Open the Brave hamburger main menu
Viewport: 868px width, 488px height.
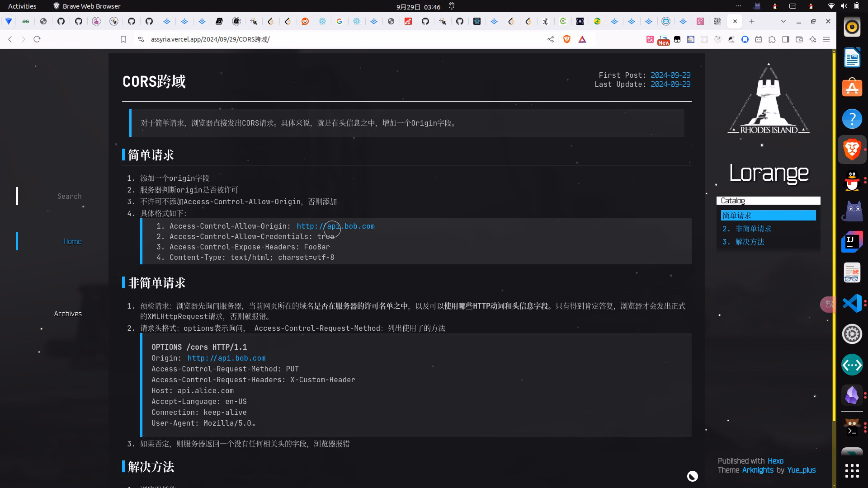[x=826, y=39]
